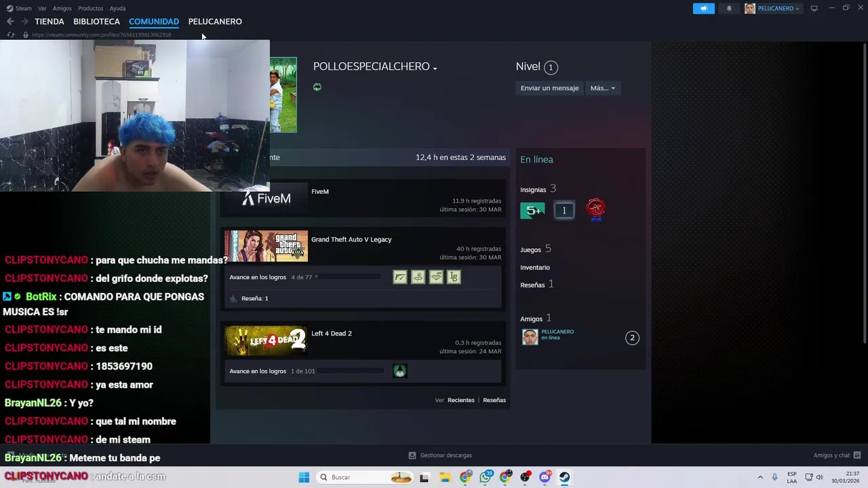Screen dimensions: 868x488
Task: Click the third GTA V achievement icon
Action: coord(436,277)
